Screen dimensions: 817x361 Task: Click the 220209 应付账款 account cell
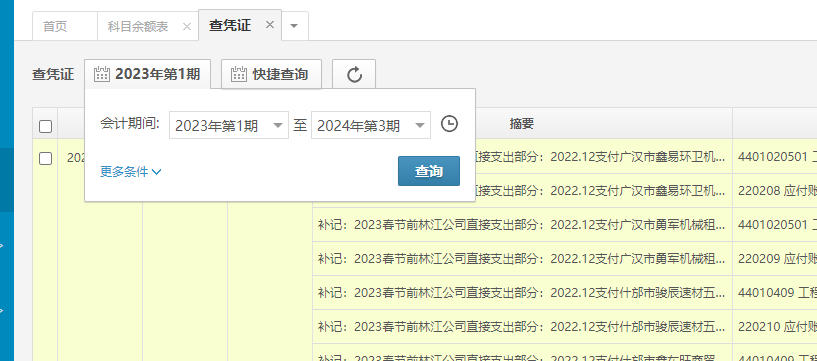[775, 258]
